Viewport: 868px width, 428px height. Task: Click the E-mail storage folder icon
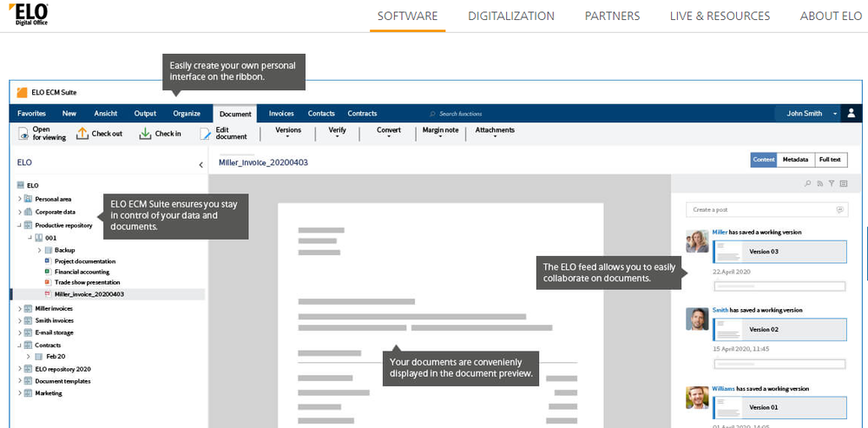click(x=29, y=333)
